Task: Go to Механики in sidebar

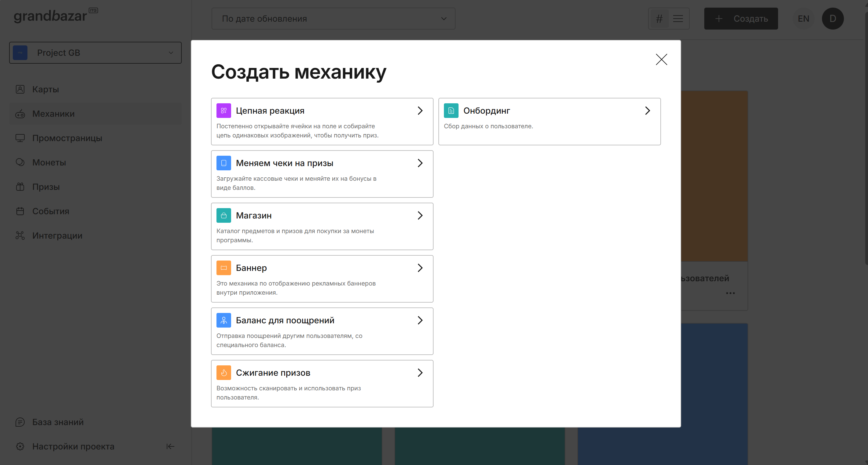Action: 95,114
